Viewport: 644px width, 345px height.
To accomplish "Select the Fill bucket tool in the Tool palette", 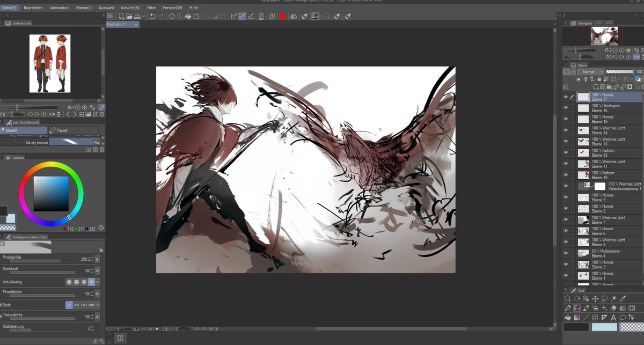I will pos(568,318).
